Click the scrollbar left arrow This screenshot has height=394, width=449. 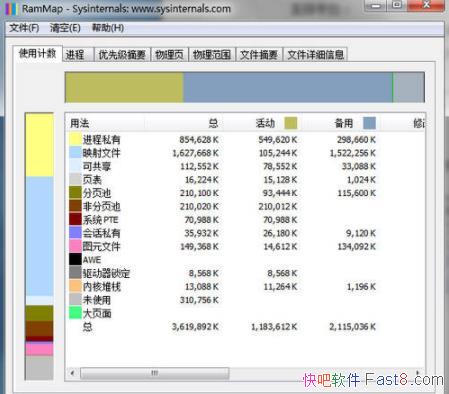(x=72, y=373)
